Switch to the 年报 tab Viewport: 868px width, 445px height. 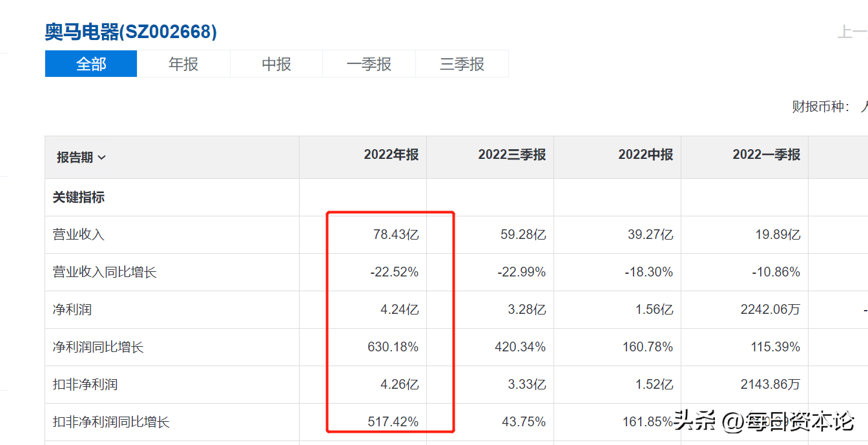click(x=183, y=64)
